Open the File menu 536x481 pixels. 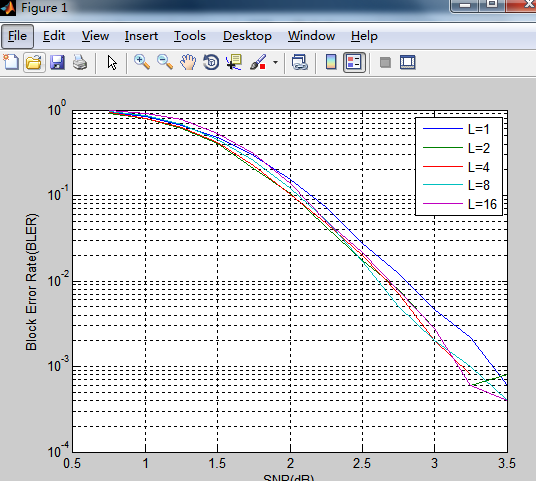[17, 36]
